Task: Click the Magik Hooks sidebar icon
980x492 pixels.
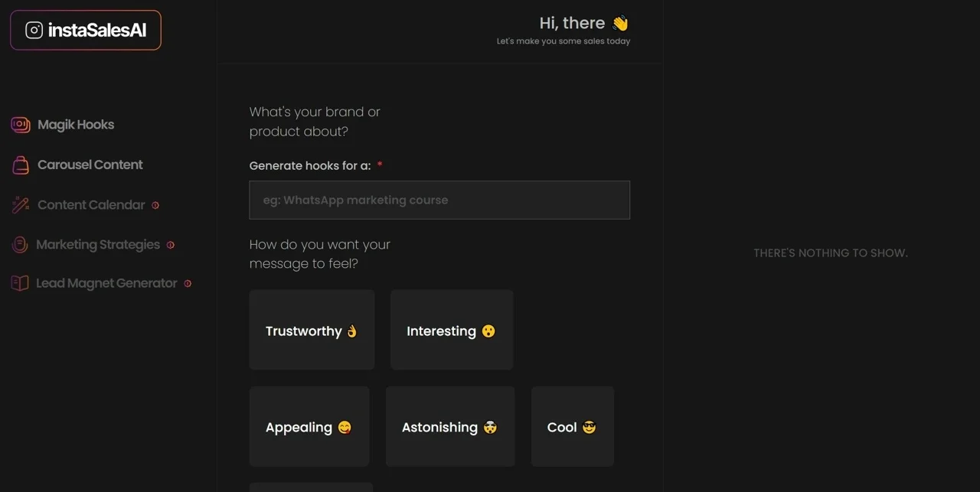Action: pos(20,125)
